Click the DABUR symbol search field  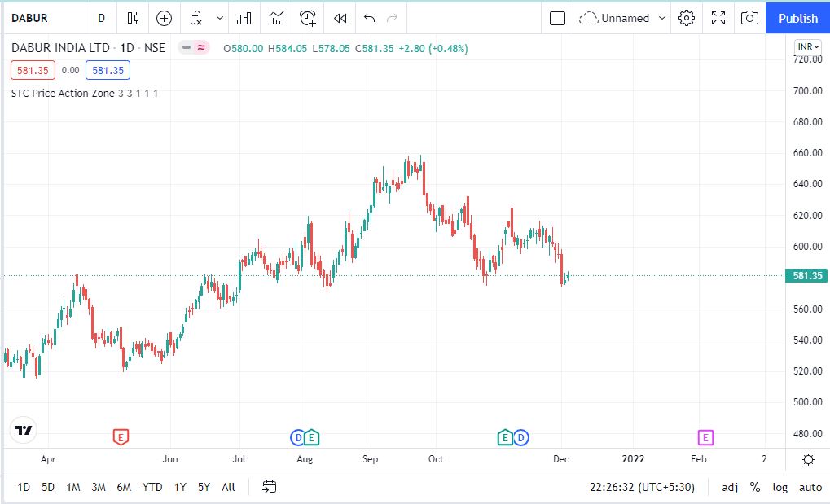(x=42, y=18)
